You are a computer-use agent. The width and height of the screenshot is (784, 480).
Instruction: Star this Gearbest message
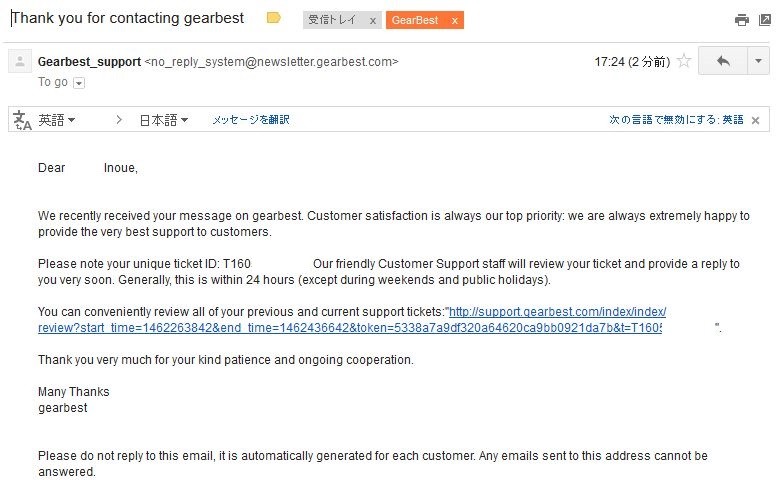(684, 61)
